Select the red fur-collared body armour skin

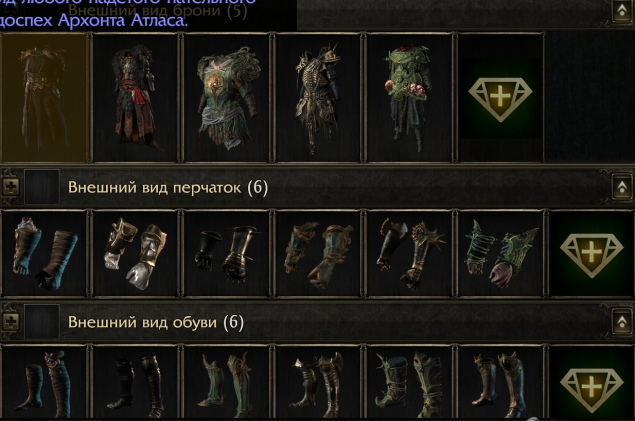136,98
